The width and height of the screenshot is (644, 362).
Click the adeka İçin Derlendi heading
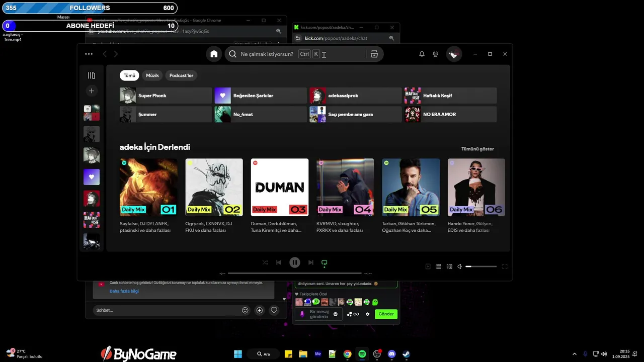tap(155, 147)
